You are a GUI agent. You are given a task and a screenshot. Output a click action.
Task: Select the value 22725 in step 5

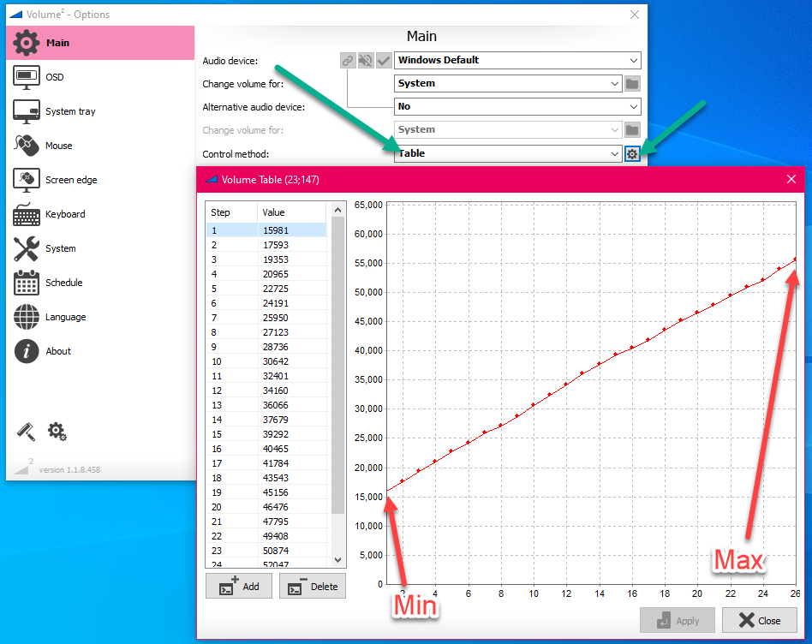(276, 289)
